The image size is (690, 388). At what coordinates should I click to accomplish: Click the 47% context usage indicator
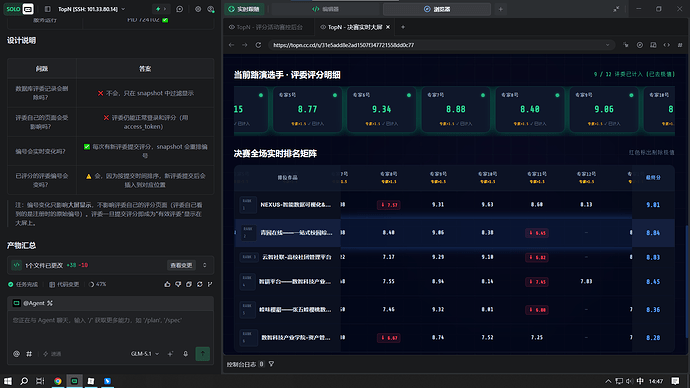coord(98,285)
